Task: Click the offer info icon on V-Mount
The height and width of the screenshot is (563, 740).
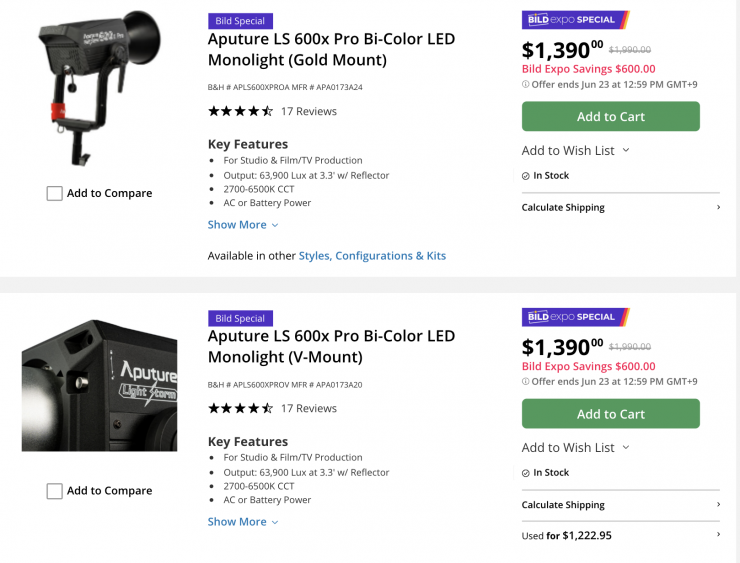Action: coord(526,381)
